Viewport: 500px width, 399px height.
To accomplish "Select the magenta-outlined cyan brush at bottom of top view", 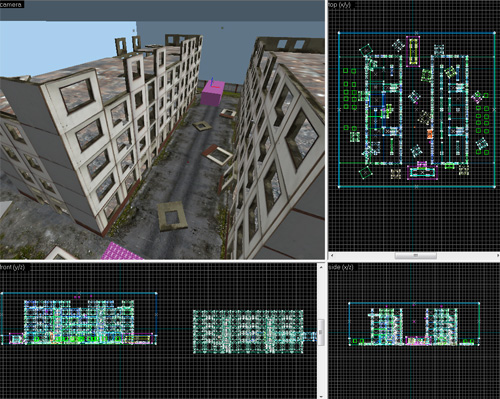I will coord(423,172).
